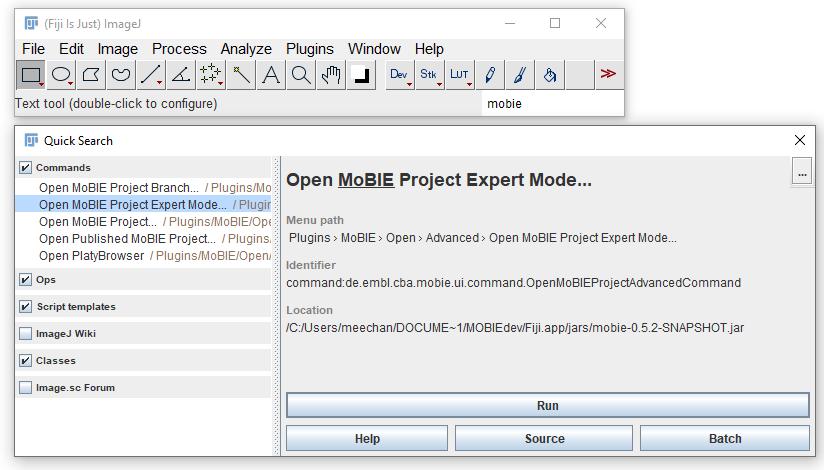Enable the ImageJ Wiki checkbox
This screenshot has height=470, width=824.
25,333
